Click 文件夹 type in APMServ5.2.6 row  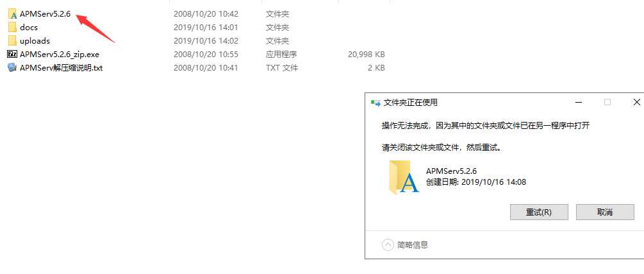(277, 14)
